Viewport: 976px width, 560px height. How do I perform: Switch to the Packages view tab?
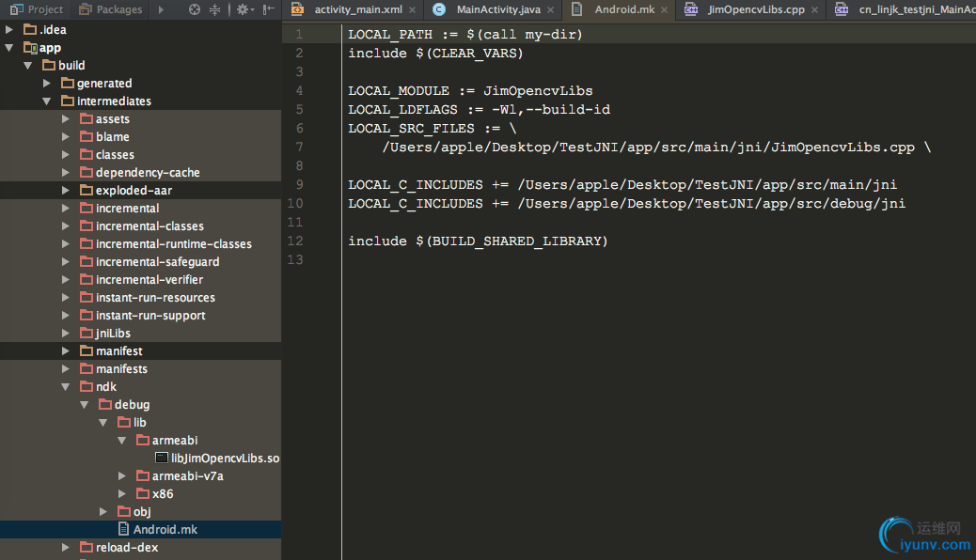pyautogui.click(x=111, y=9)
